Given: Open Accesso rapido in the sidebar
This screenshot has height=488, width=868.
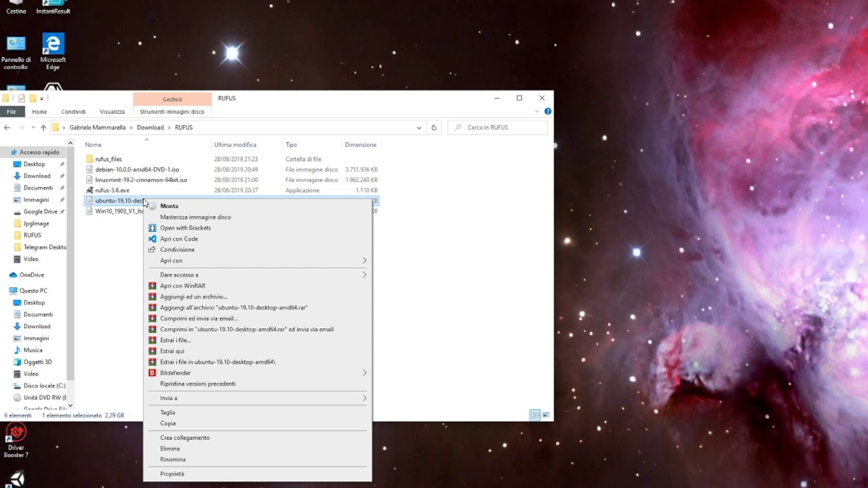Looking at the screenshot, I should point(39,152).
